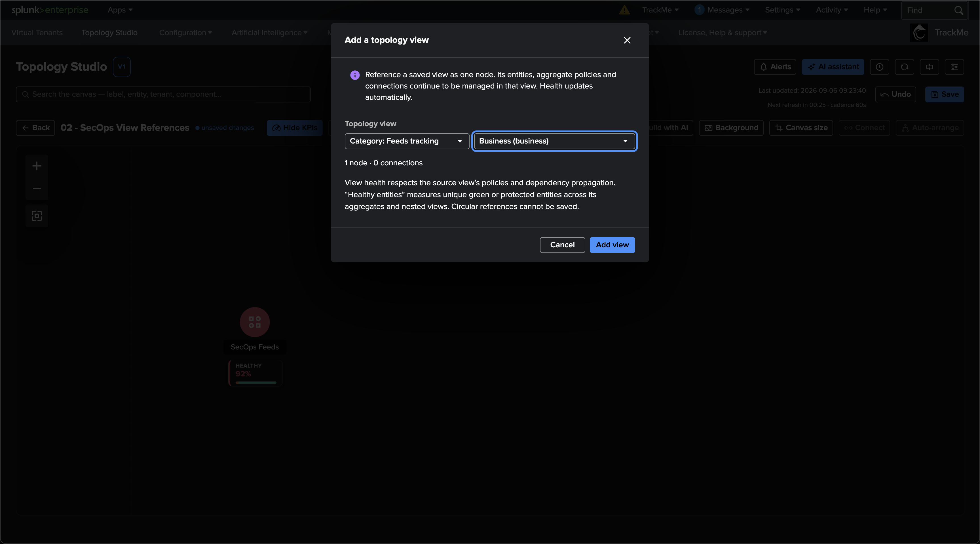Click the Connect tool

(x=864, y=128)
